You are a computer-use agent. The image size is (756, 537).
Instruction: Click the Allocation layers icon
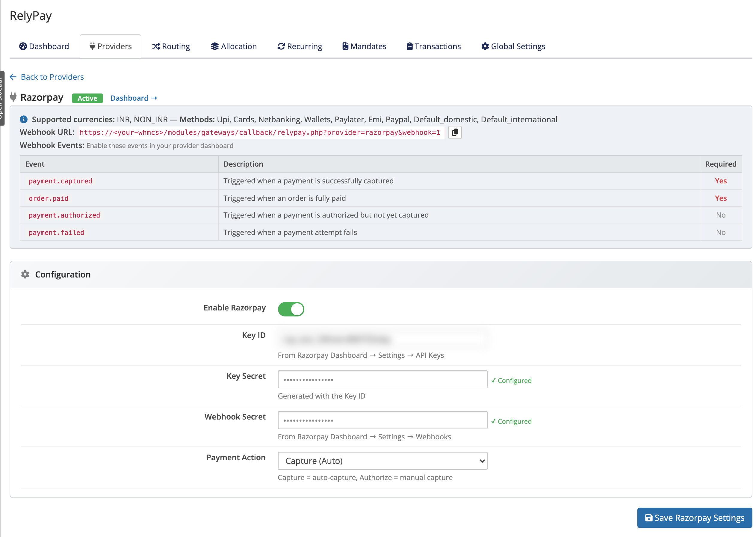(x=215, y=46)
